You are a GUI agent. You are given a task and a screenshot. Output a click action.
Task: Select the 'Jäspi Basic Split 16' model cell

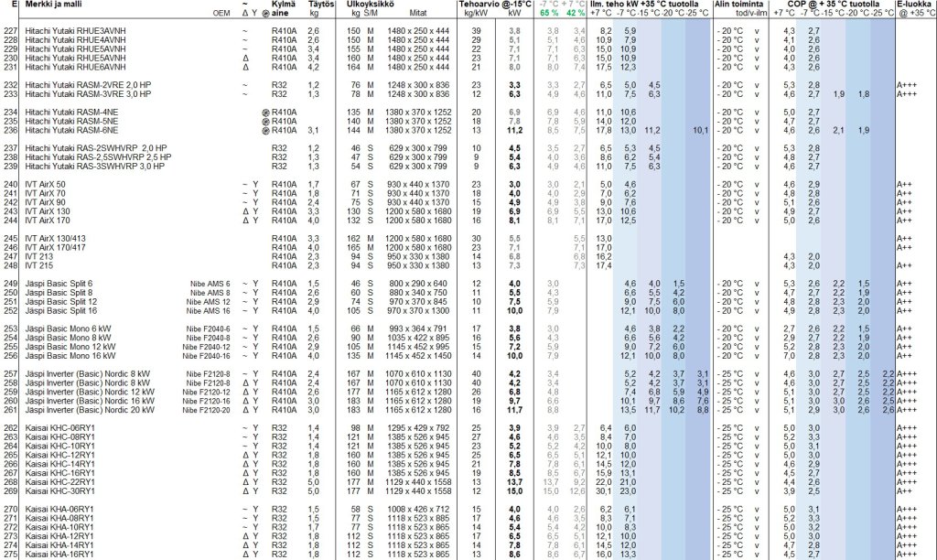tap(61, 311)
